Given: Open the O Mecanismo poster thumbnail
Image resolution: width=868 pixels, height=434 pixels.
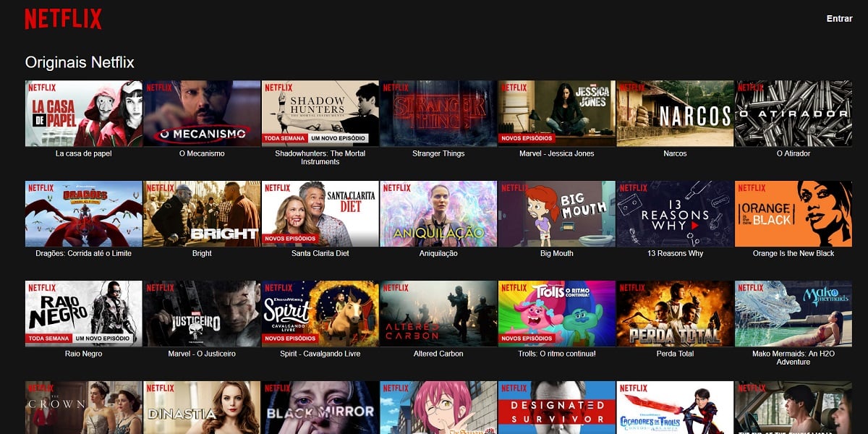Looking at the screenshot, I should (x=202, y=114).
